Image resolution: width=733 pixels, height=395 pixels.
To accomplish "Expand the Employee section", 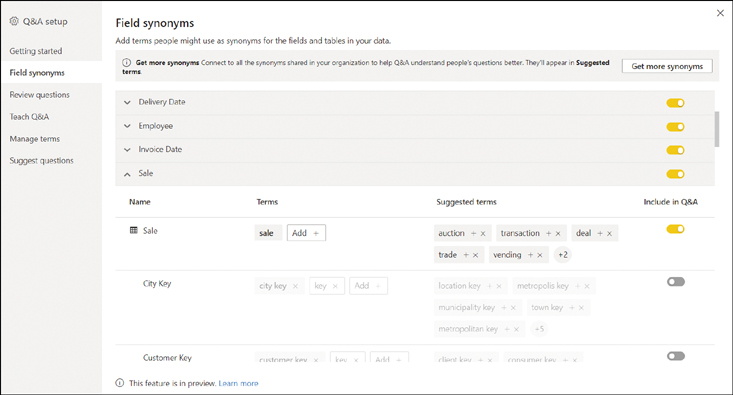I will [127, 126].
